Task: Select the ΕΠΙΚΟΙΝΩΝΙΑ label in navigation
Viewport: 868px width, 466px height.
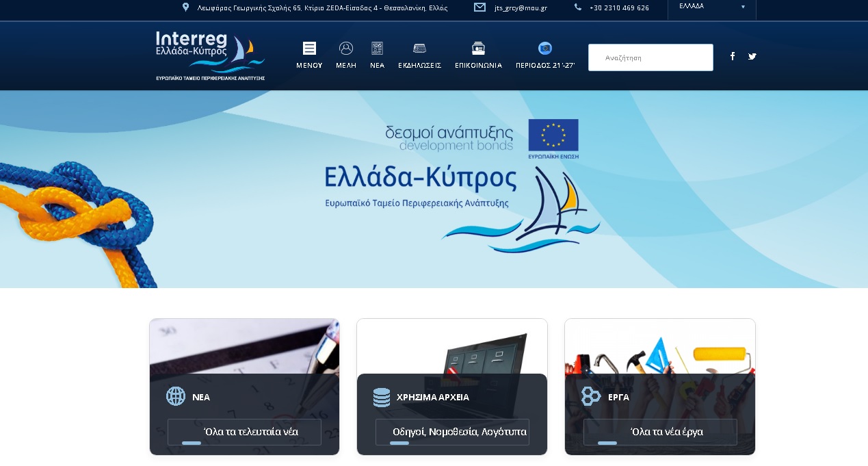Action: [478, 66]
